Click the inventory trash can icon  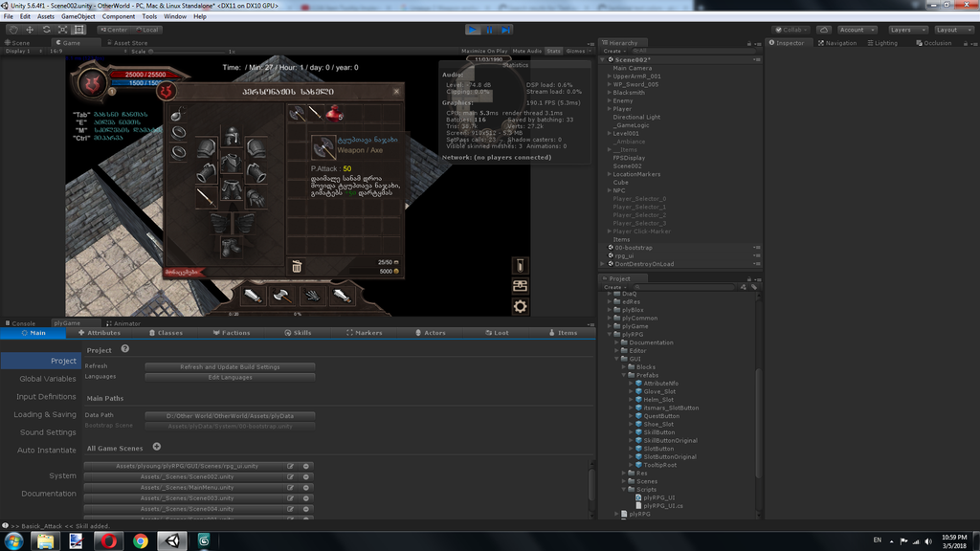coord(297,267)
